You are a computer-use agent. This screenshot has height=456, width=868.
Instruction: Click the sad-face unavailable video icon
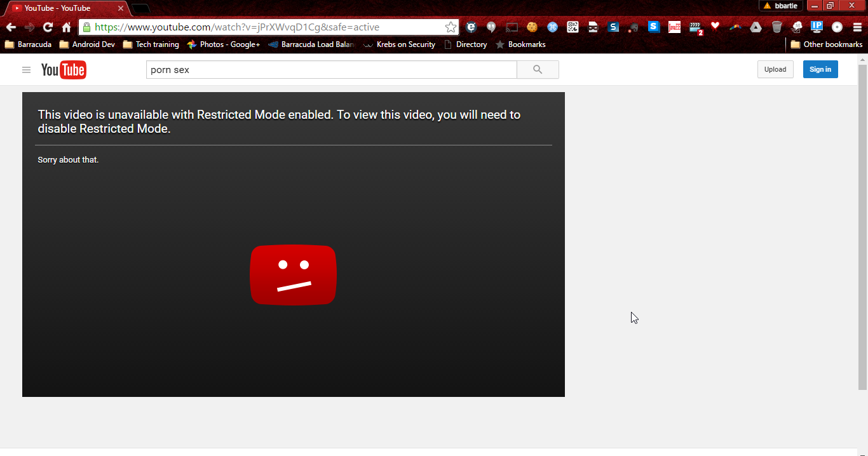293,275
